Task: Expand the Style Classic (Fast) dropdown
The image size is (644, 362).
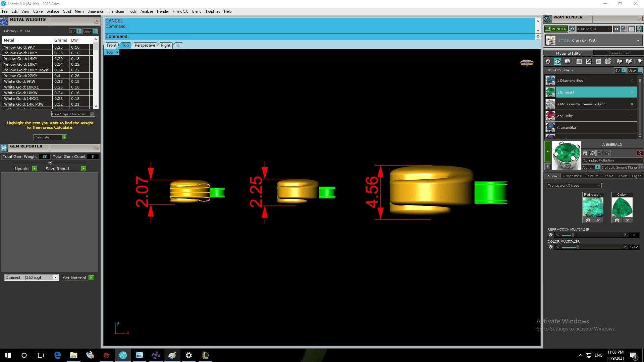Action: (x=638, y=41)
